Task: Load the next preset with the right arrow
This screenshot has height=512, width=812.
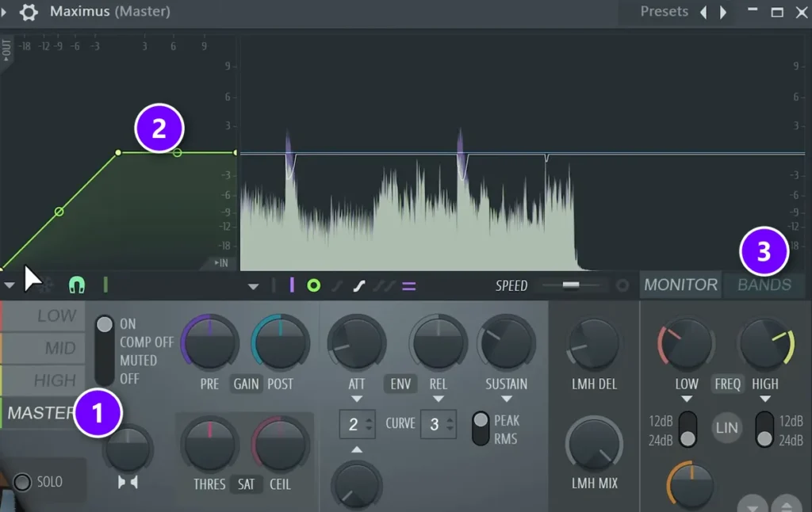Action: pyautogui.click(x=723, y=12)
